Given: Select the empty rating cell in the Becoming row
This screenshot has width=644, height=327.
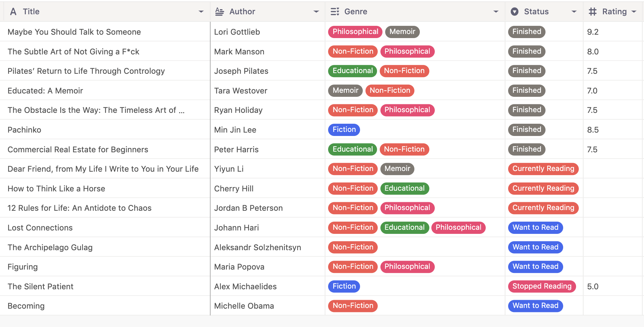Looking at the screenshot, I should (x=613, y=306).
